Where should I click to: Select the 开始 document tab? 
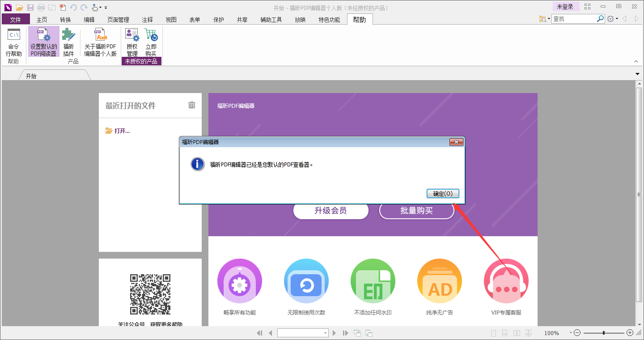(30, 75)
